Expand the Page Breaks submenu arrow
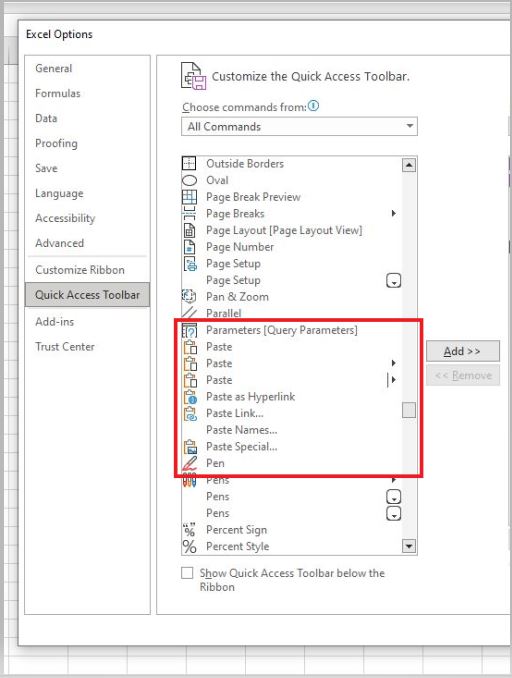 394,213
